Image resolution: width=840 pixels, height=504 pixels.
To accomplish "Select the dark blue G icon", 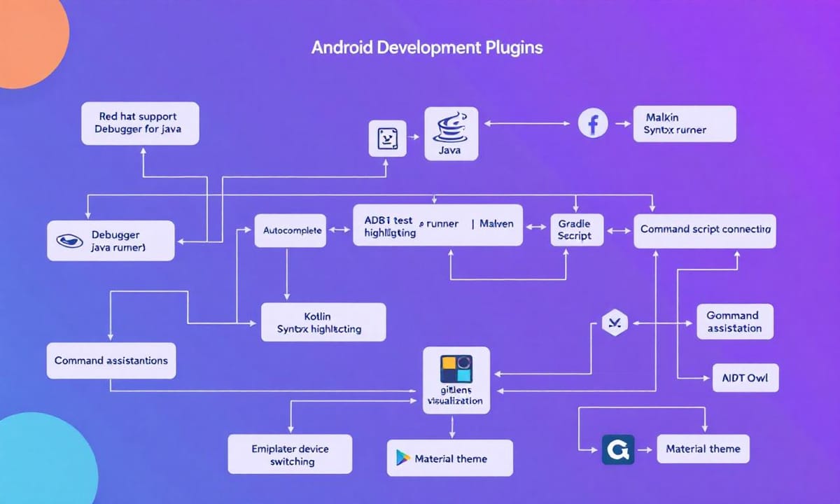I will coord(617,449).
